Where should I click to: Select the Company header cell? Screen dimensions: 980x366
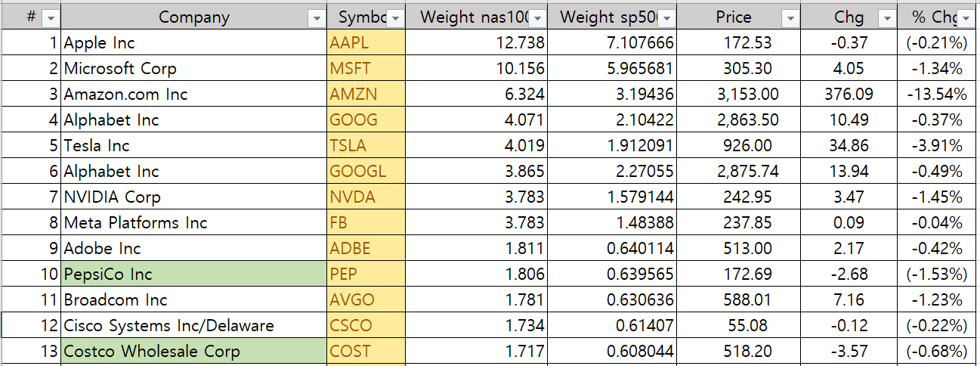click(x=194, y=17)
